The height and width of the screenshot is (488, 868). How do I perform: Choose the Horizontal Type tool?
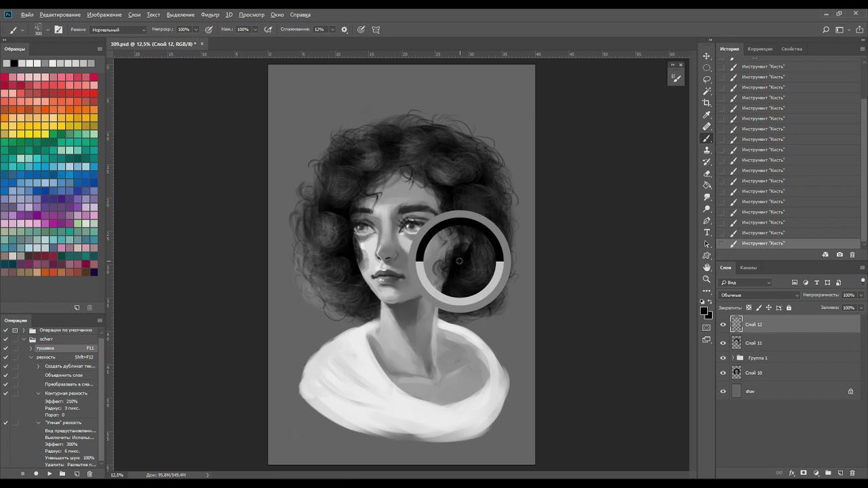[707, 232]
